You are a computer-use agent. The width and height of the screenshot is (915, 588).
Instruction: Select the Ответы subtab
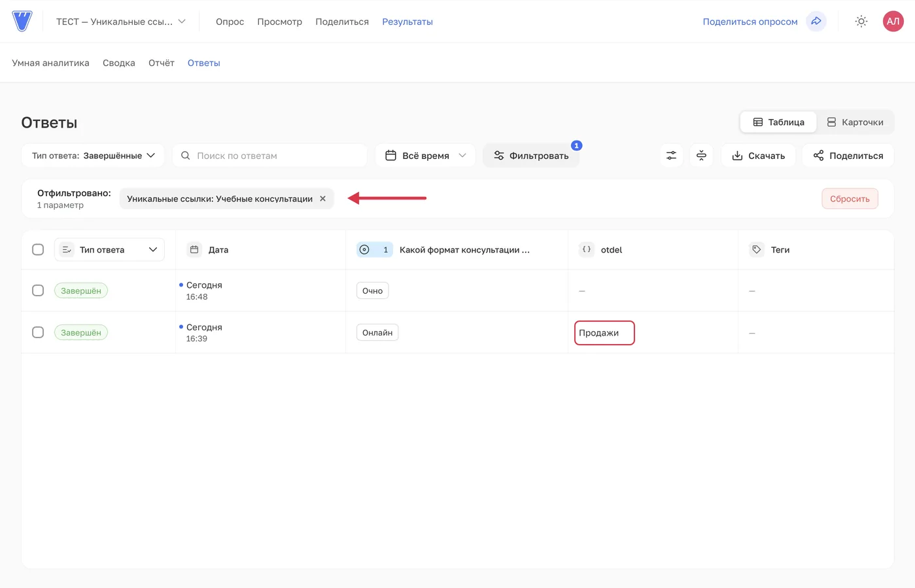coord(204,63)
